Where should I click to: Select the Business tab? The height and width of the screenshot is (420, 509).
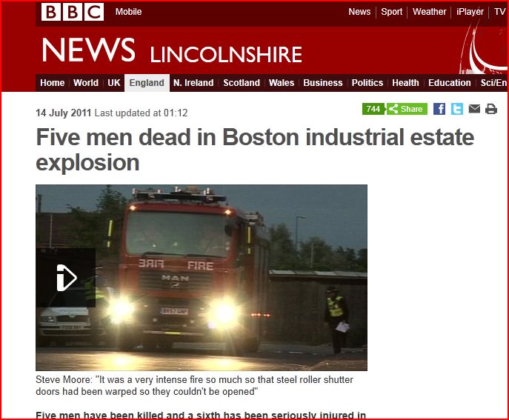(323, 83)
